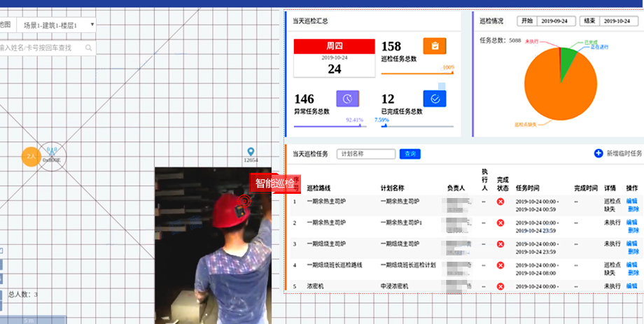Click the location pin marker 12654
This screenshot has width=644, height=324.
point(251,152)
